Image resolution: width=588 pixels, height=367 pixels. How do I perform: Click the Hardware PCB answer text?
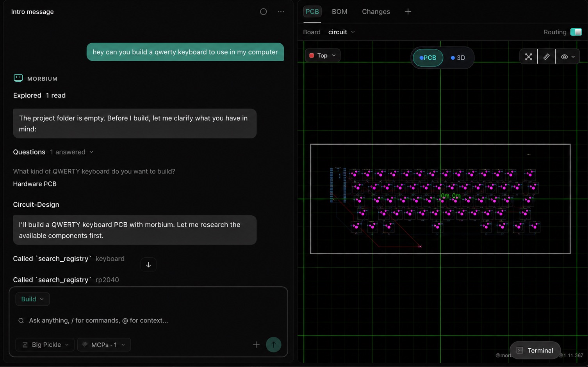(x=35, y=184)
